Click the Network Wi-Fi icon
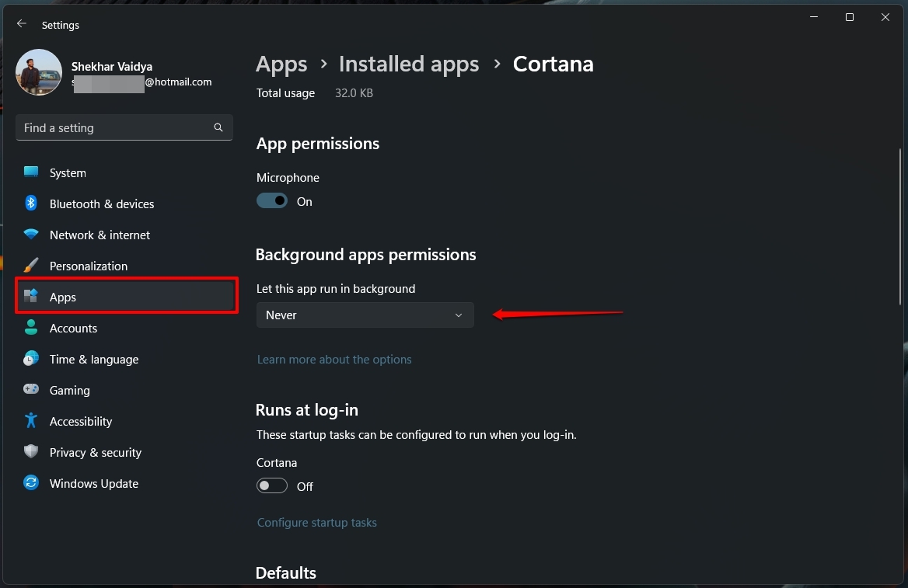Viewport: 908px width, 588px height. coord(31,235)
